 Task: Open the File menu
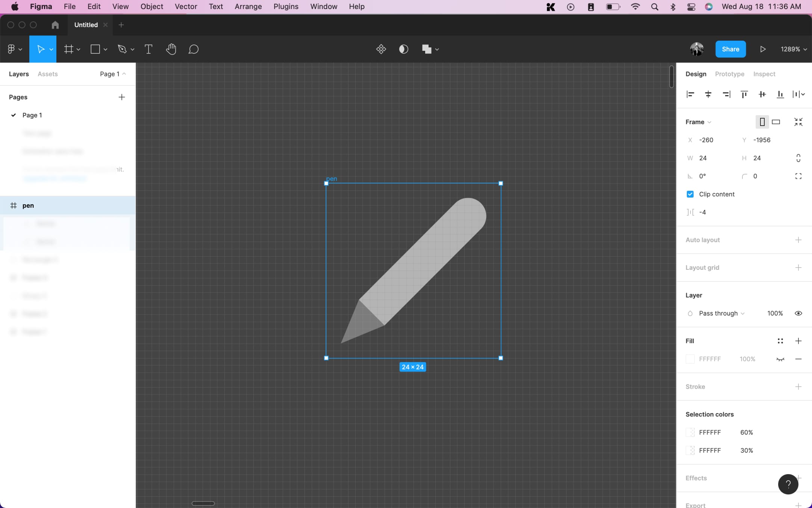click(x=70, y=6)
